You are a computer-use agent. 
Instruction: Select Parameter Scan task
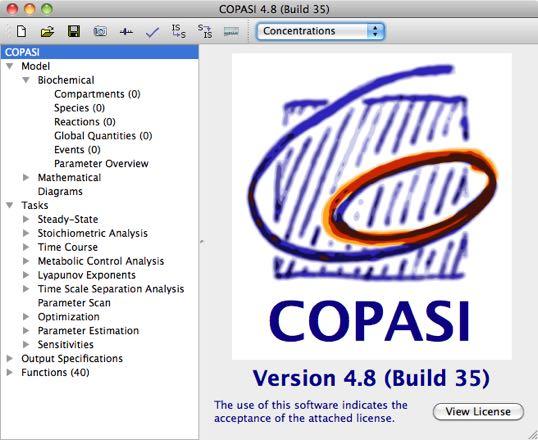(x=74, y=303)
